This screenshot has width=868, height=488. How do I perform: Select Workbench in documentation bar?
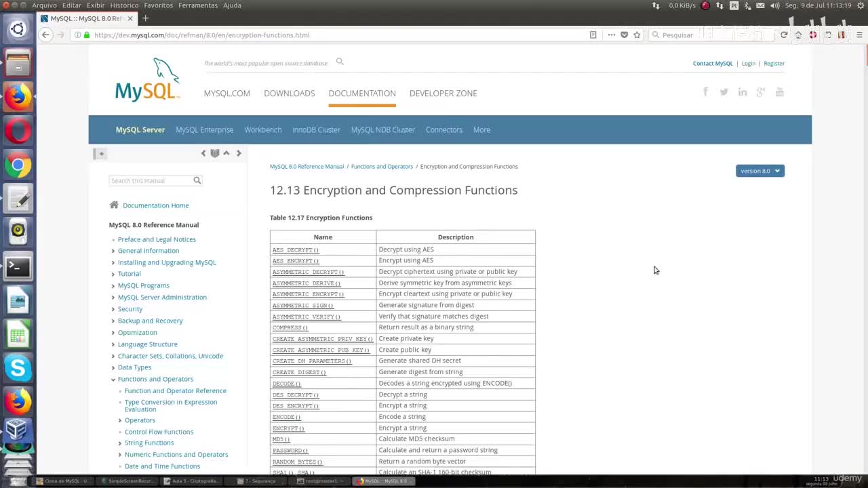[x=263, y=129]
